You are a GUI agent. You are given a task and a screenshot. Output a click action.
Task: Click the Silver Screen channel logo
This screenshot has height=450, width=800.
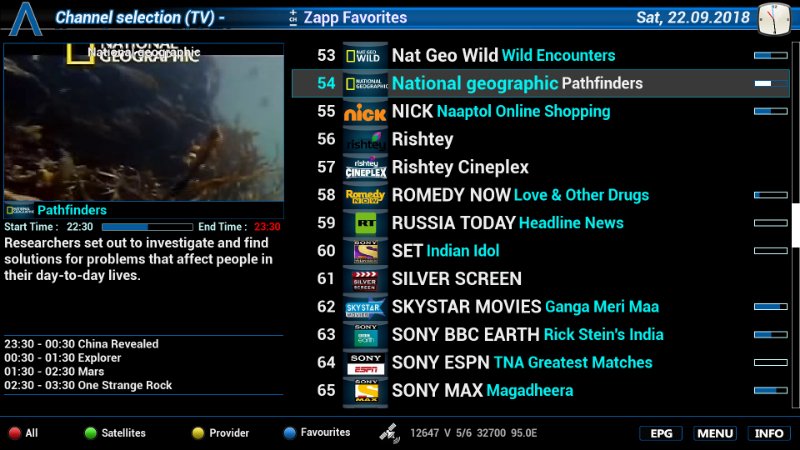tap(365, 279)
